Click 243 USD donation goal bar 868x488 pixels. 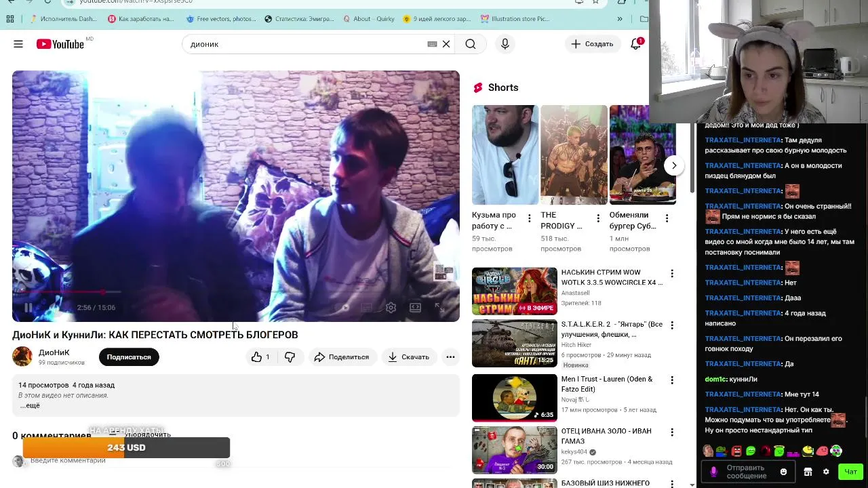coord(126,448)
